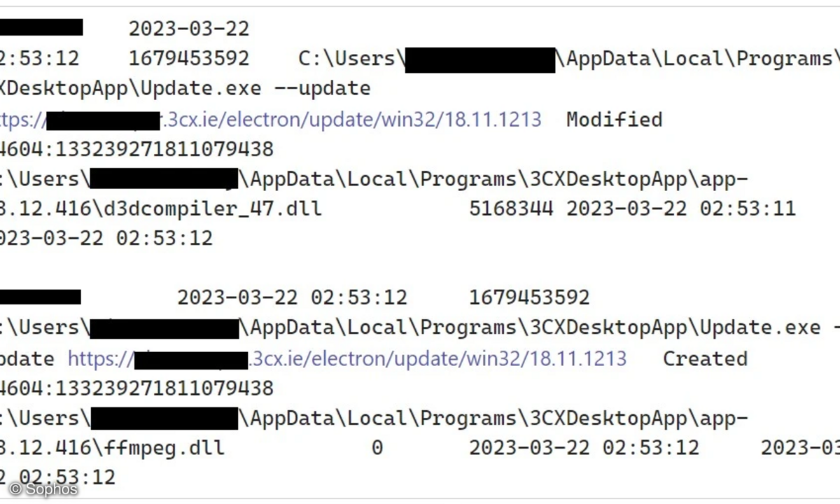The image size is (840, 504).
Task: Click the 2023-03-22 02:53:11 timestamp
Action: 681,209
